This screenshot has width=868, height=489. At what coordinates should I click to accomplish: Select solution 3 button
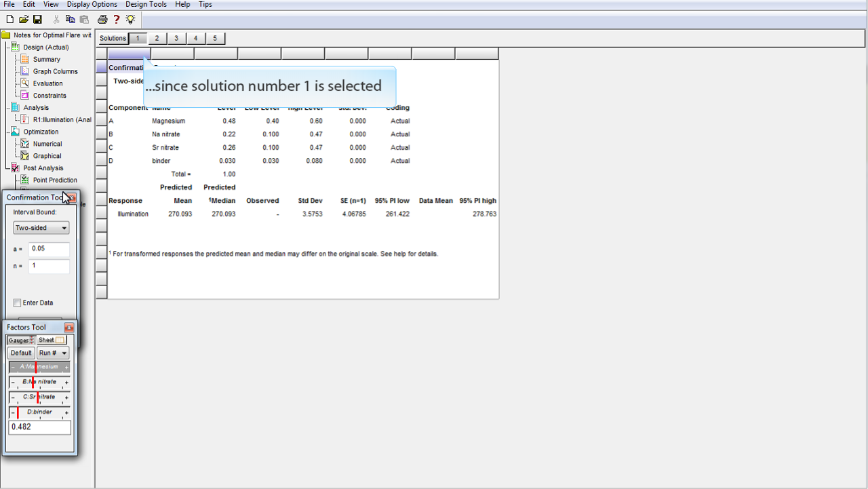(x=176, y=39)
